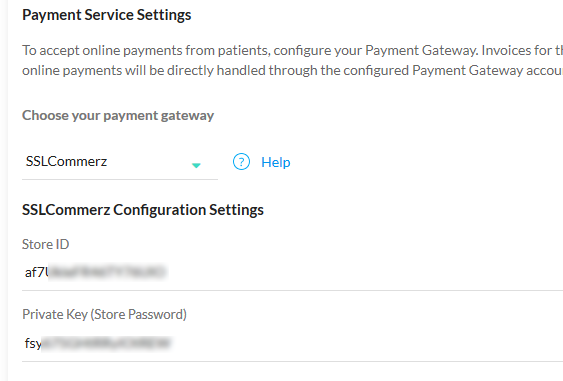This screenshot has height=381, width=563.
Task: Click the second line of description text
Action: (292, 70)
